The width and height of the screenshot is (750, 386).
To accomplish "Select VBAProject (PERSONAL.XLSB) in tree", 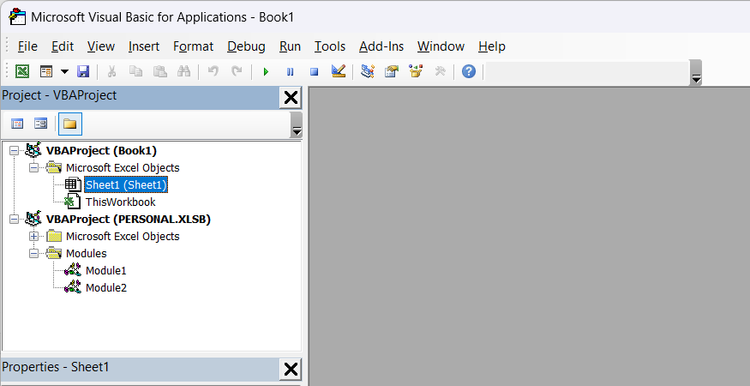I will 128,219.
